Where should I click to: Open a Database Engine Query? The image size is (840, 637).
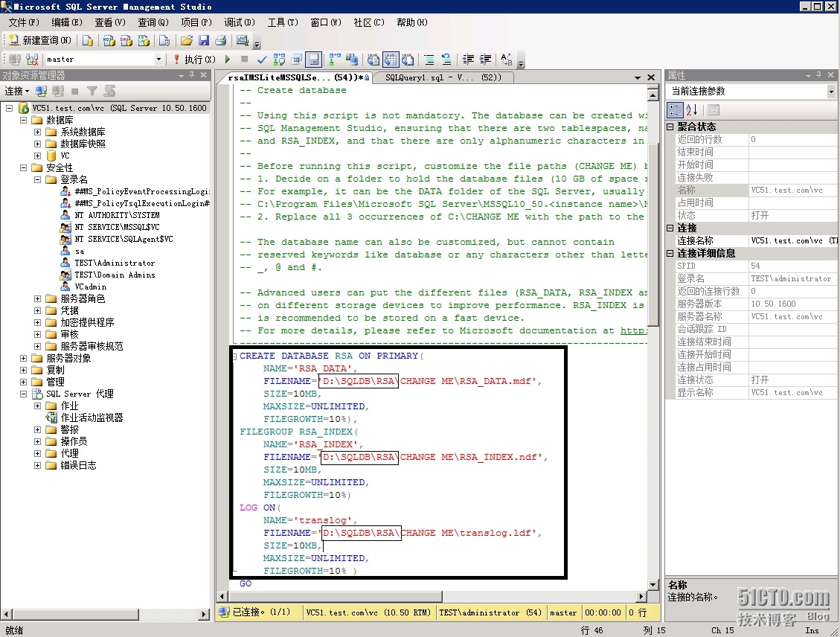88,41
